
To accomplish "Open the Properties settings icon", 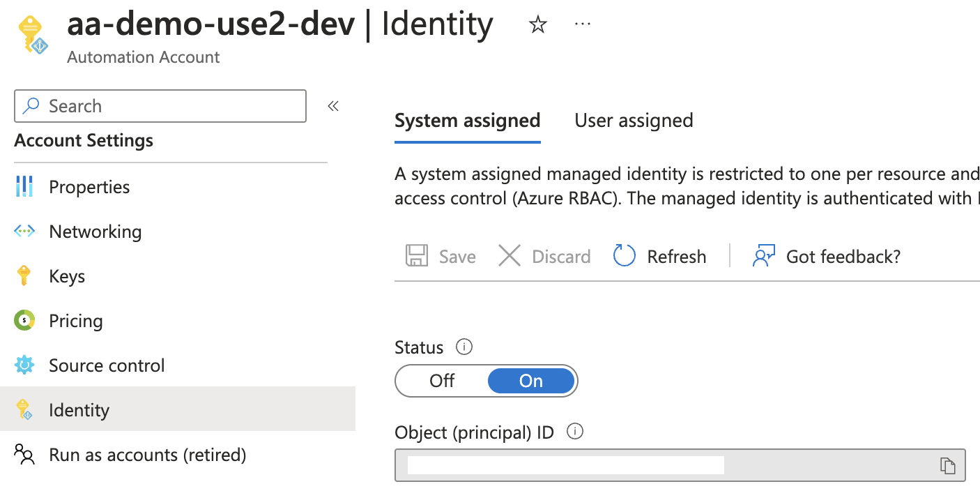I will pos(26,186).
